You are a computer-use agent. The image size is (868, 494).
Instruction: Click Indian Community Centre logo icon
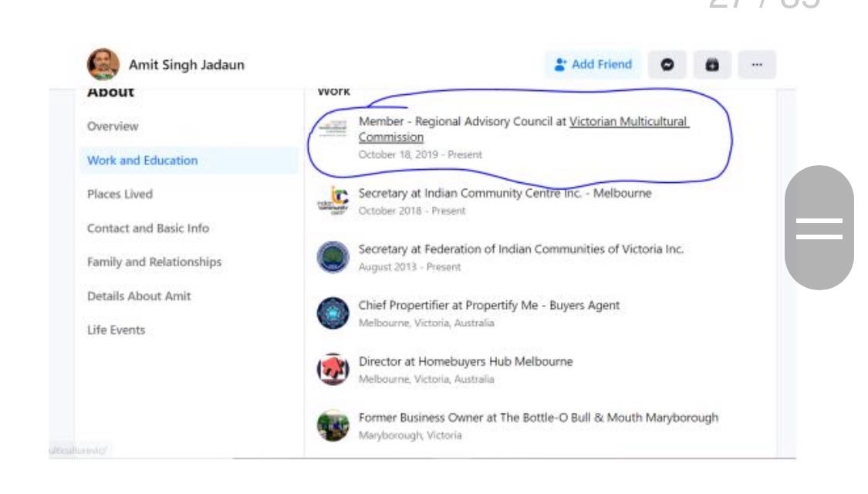tap(333, 201)
